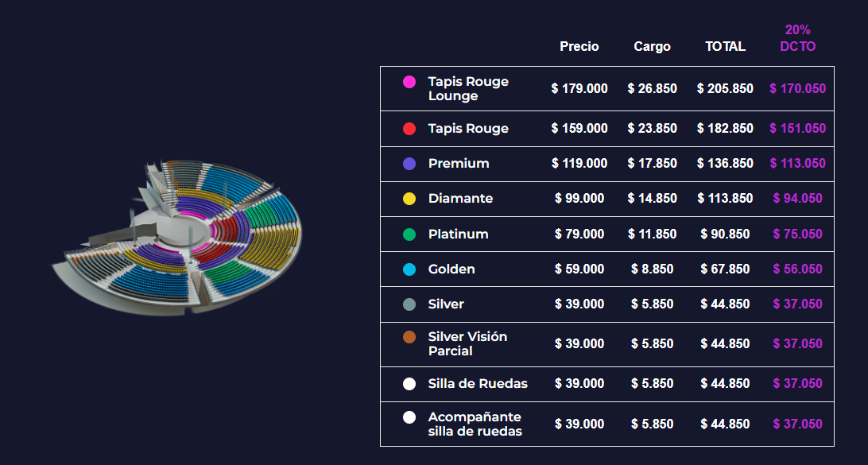Select the gray Silver color dot
868x465 pixels.
[409, 304]
